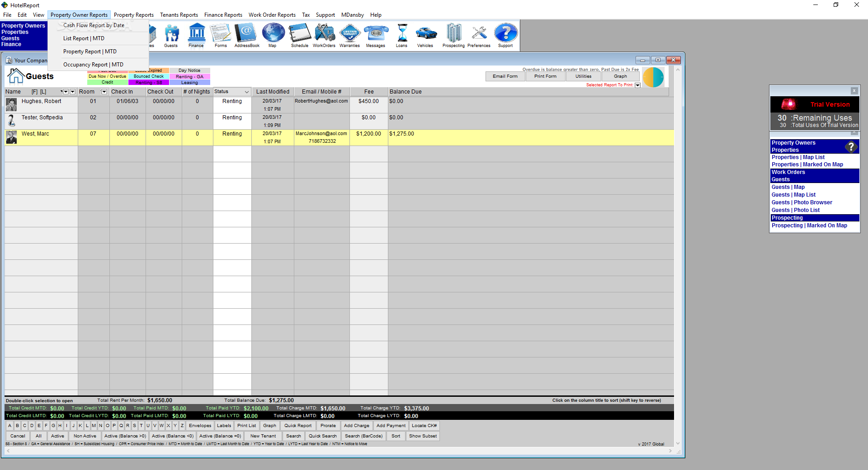Choose Cash Flow Report by Date
Image resolution: width=868 pixels, height=470 pixels.
point(94,25)
